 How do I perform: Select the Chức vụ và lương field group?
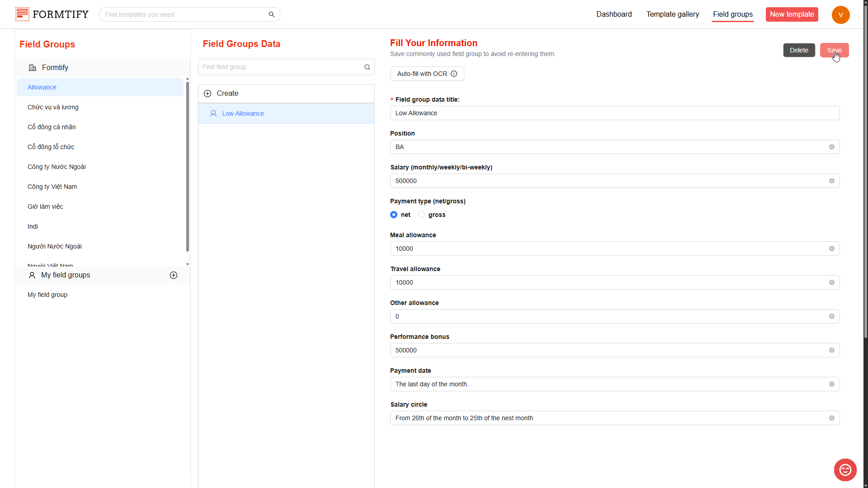53,107
